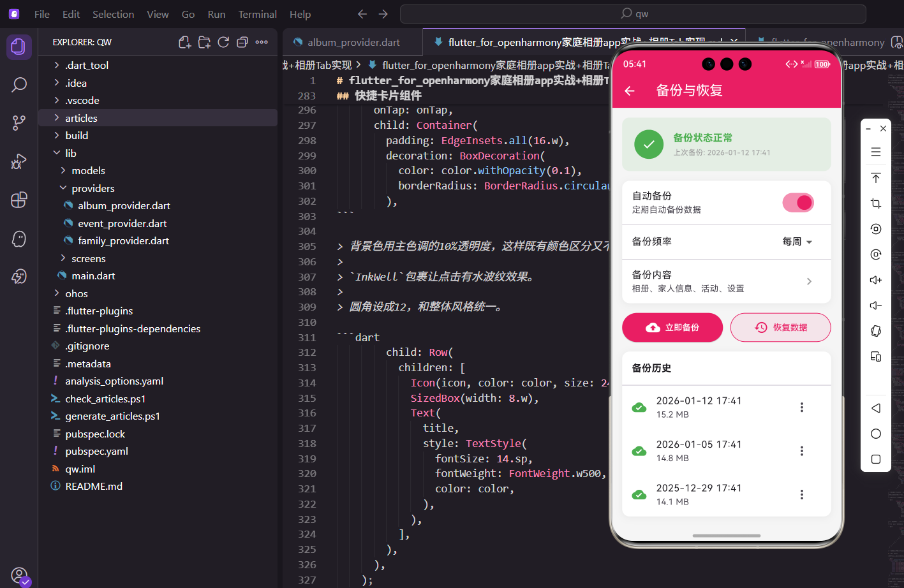This screenshot has width=904, height=588.
Task: Open README.md in Explorer
Action: pos(158,486)
